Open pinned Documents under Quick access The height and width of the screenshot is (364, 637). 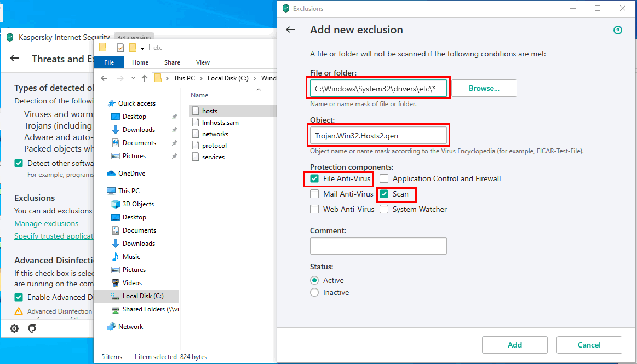[x=139, y=143]
